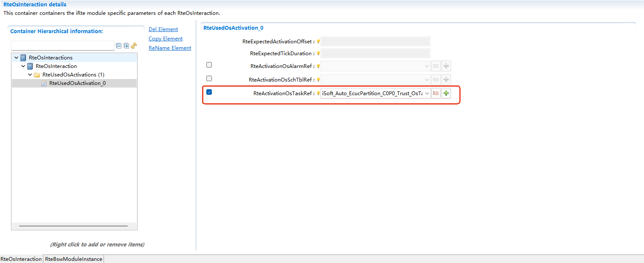Screen dimensions: 644x263
Task: Collapse the RteOsInteractions tree node
Action: [16, 58]
